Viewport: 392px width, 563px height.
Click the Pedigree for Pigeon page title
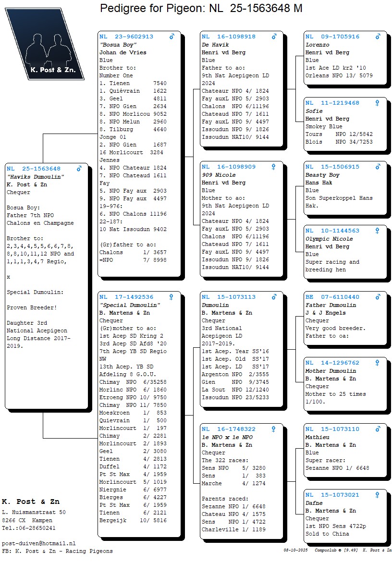point(201,8)
